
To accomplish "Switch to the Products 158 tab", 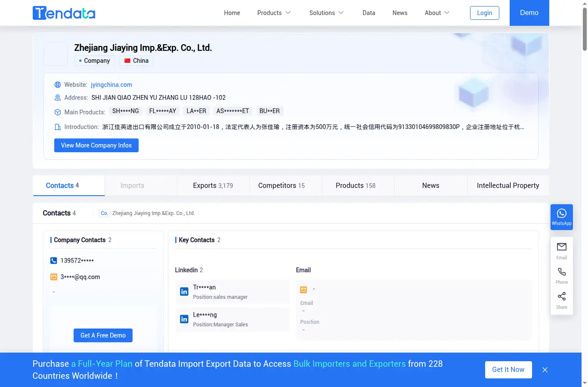I will 358,185.
